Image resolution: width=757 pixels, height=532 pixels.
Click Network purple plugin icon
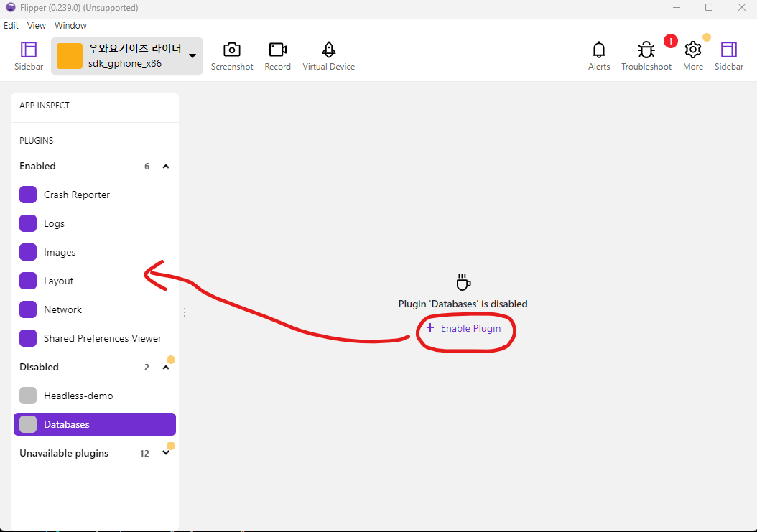point(28,309)
